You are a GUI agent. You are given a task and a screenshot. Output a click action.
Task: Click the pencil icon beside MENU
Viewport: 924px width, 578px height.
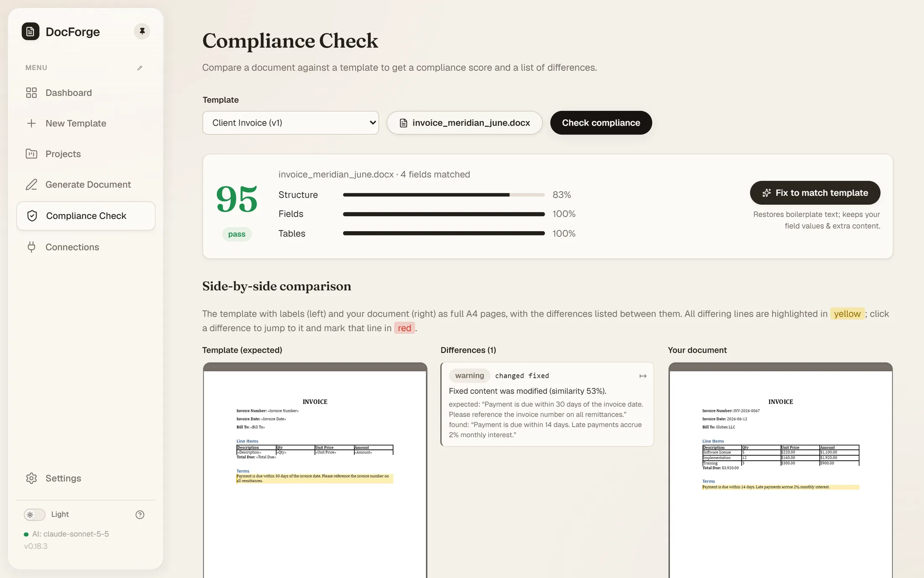(140, 68)
